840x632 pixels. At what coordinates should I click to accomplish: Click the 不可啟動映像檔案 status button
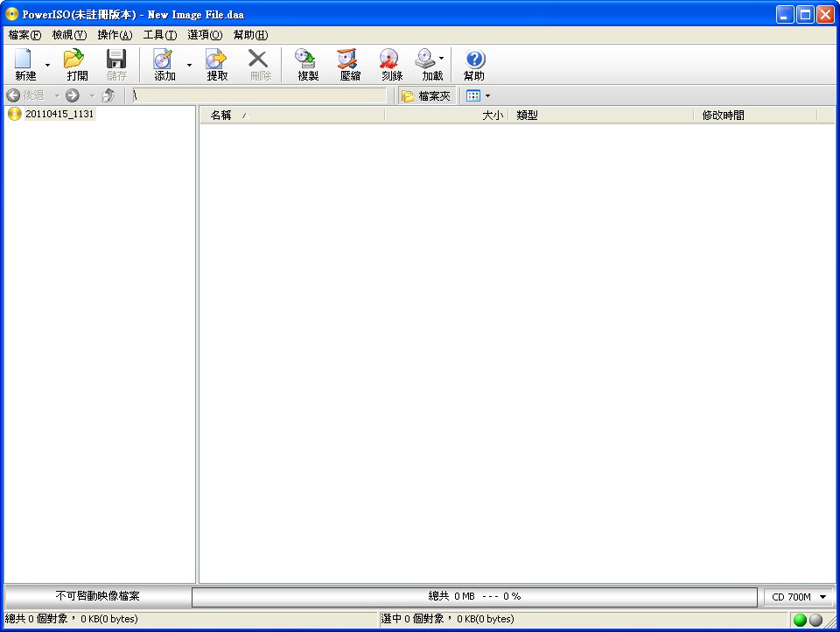[x=97, y=596]
